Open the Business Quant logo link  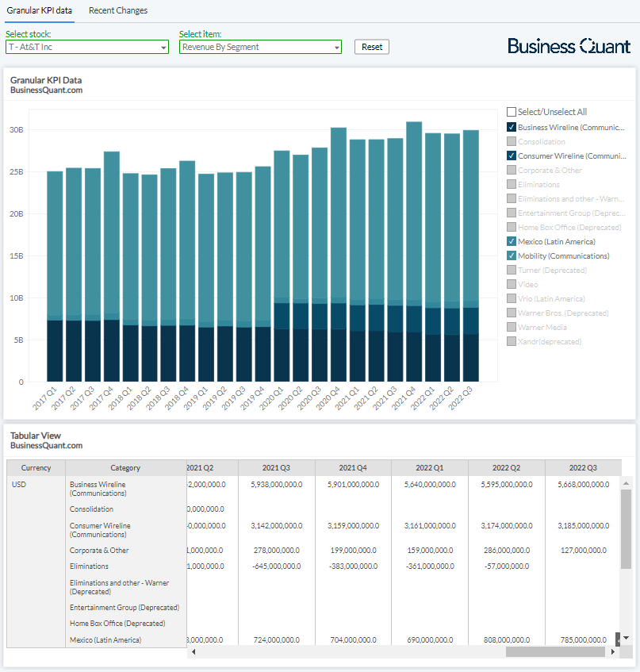pyautogui.click(x=569, y=46)
